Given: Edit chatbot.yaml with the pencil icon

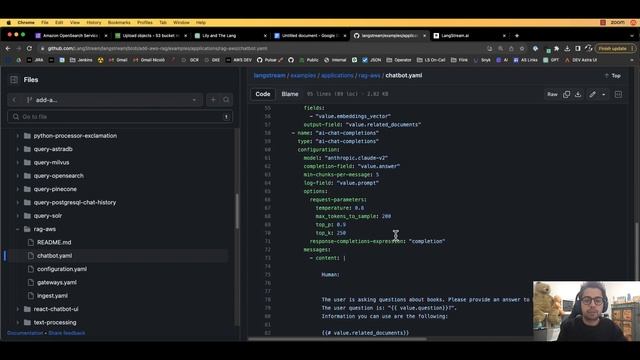Looking at the screenshot, I should (x=592, y=94).
